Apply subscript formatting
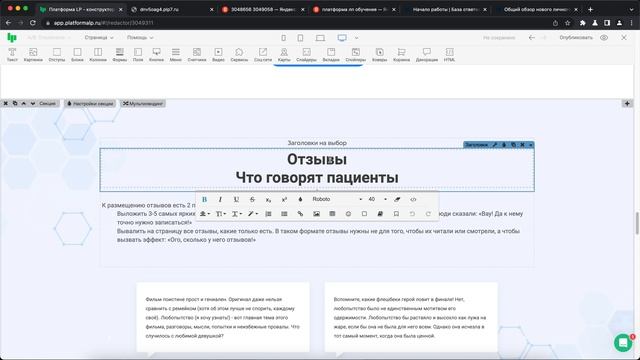The height and width of the screenshot is (360, 640). point(268,199)
